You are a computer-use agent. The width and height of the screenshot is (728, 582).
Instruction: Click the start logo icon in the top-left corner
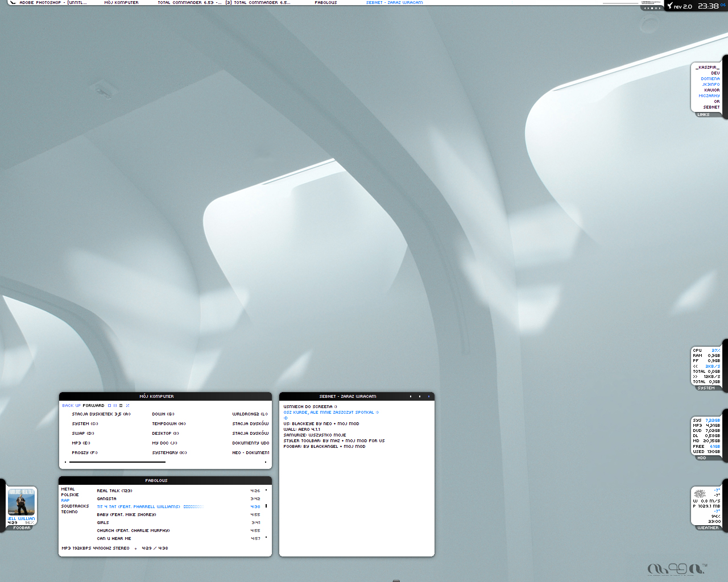tap(13, 3)
